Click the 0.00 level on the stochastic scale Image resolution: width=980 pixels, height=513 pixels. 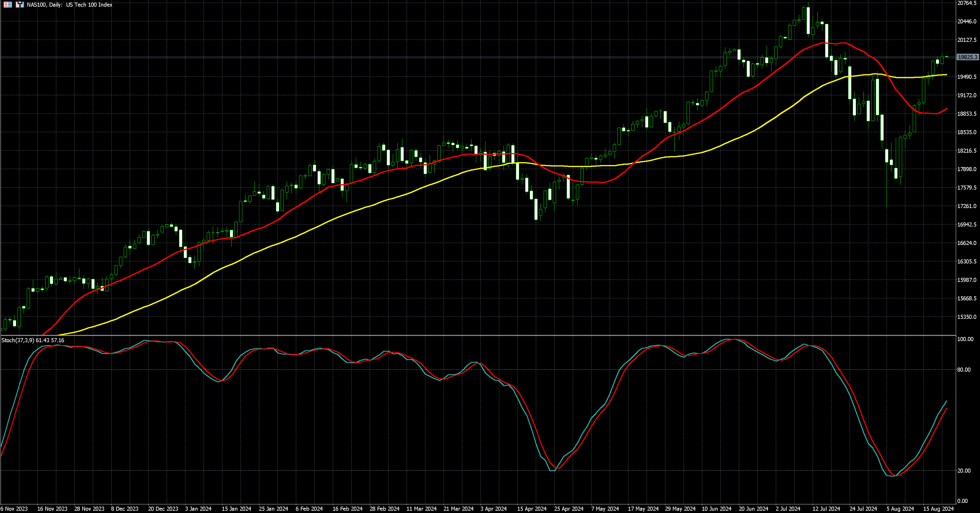[962, 501]
